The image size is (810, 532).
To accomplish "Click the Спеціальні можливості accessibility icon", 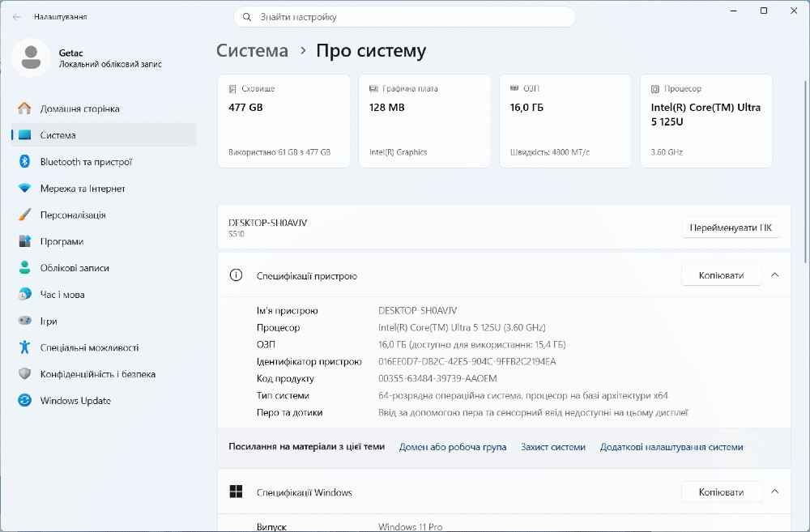I will (x=24, y=347).
